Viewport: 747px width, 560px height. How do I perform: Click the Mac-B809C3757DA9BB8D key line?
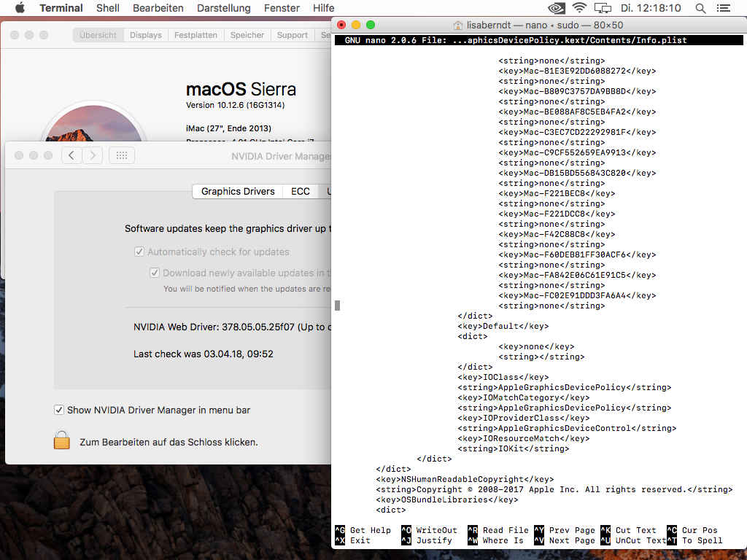coord(577,91)
